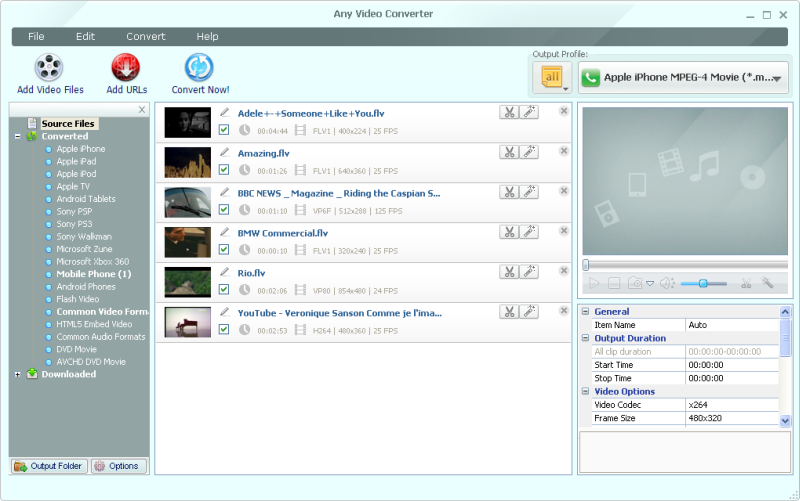Image resolution: width=800 pixels, height=501 pixels.
Task: Remove BMW Commercial.flv with its X icon
Action: [564, 231]
